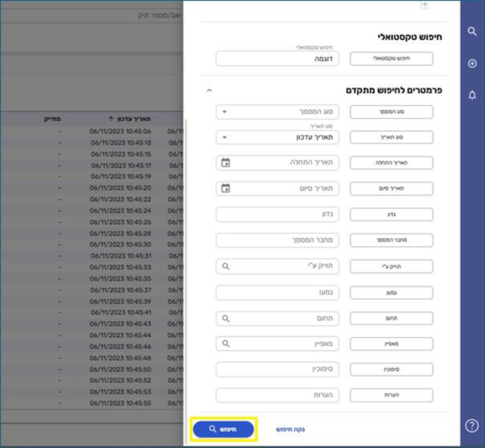
Task: Open calendar picker for תאריך סיום
Action: 225,189
